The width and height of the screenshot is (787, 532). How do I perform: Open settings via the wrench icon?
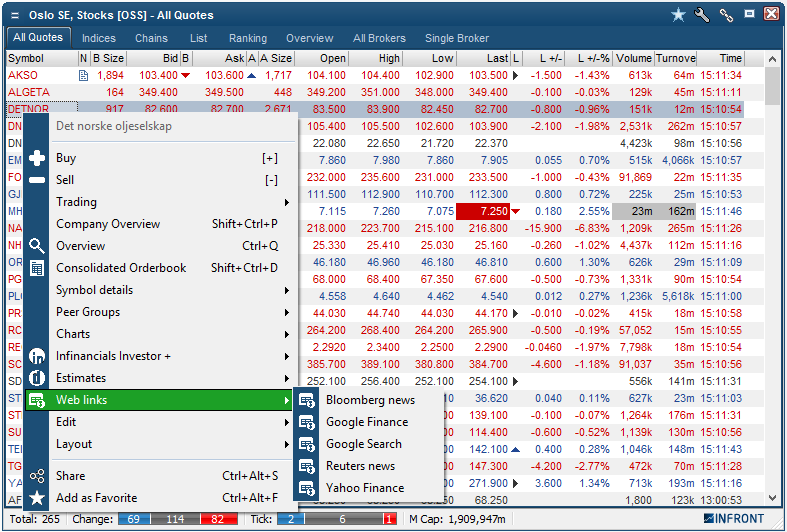click(x=702, y=15)
